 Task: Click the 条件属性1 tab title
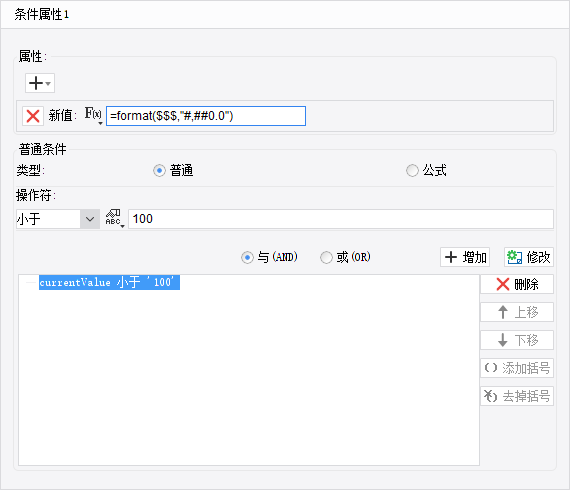(x=41, y=15)
